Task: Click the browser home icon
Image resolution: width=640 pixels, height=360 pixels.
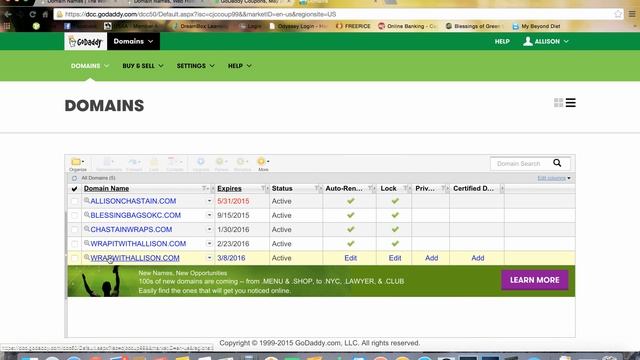Action: pyautogui.click(x=45, y=14)
